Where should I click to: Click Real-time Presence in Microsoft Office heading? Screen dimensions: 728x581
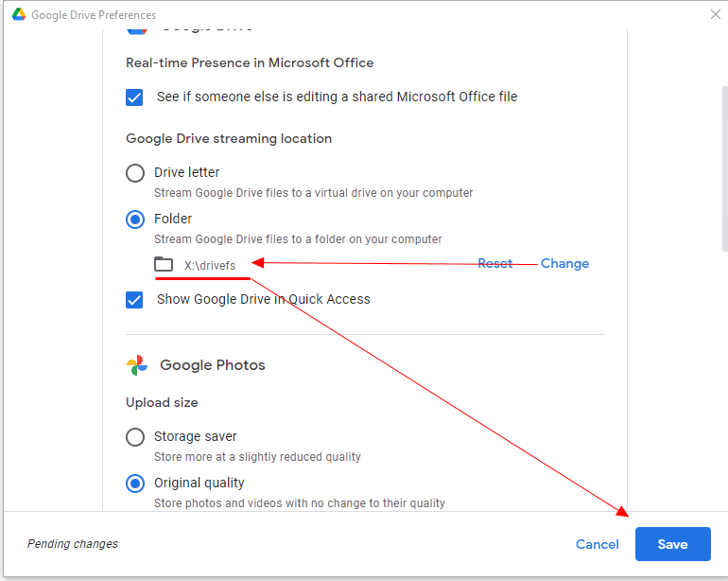pos(250,62)
